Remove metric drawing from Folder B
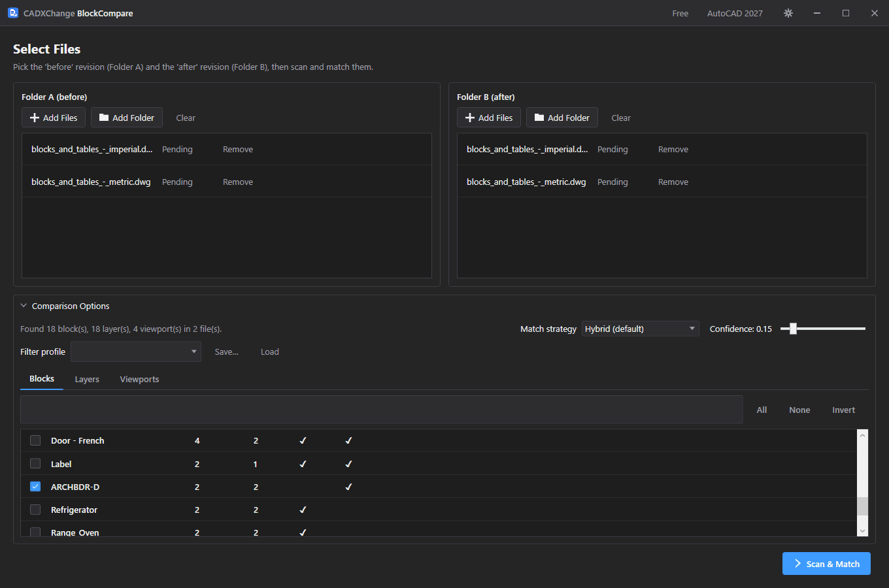This screenshot has height=588, width=889. click(673, 182)
